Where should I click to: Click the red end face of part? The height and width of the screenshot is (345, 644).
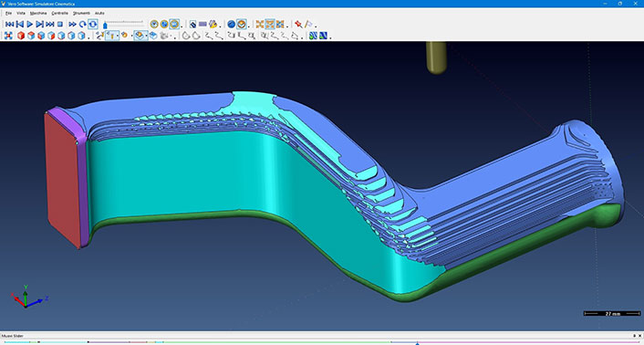pos(62,181)
